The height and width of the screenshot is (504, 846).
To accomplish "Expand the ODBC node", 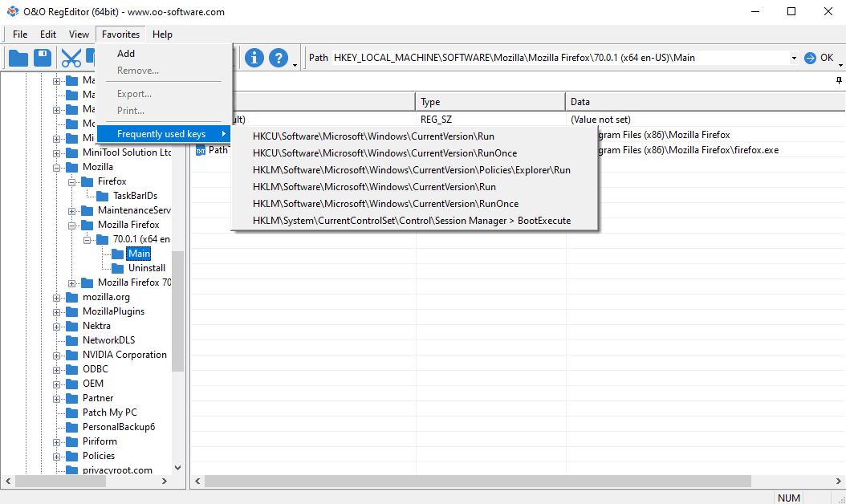I will (x=57, y=370).
